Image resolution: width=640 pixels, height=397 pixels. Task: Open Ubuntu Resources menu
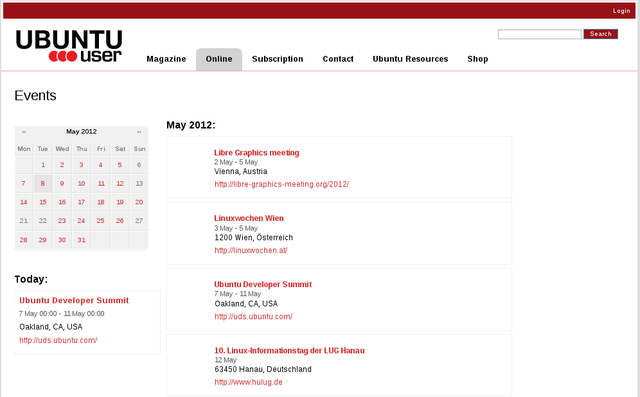click(410, 59)
